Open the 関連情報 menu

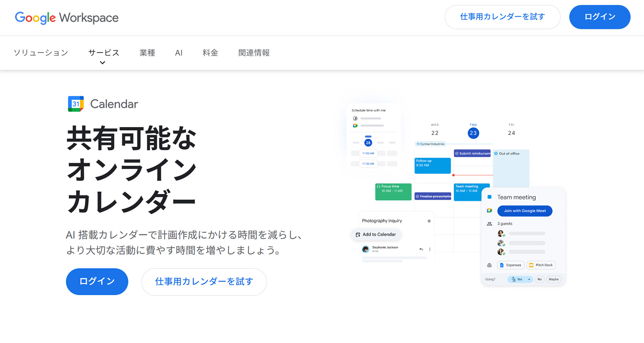coord(254,53)
